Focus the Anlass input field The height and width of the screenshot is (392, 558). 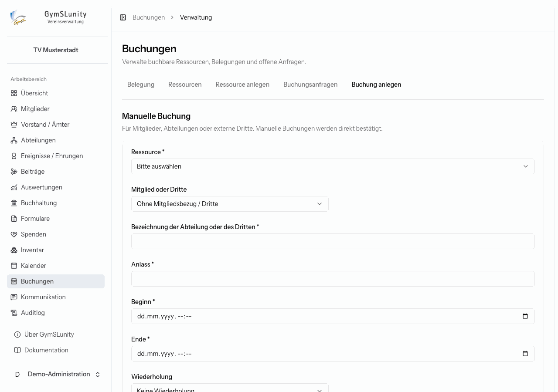333,279
